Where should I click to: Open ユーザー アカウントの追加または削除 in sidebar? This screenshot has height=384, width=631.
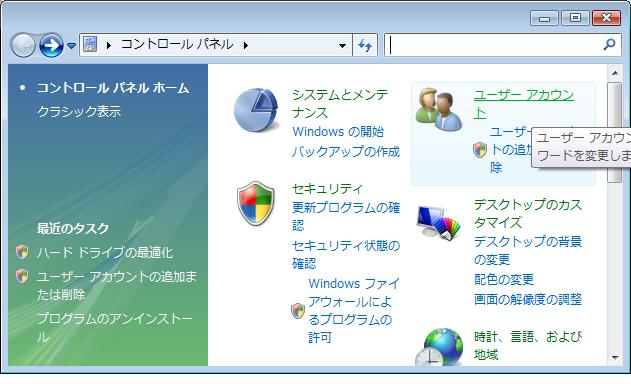click(117, 285)
